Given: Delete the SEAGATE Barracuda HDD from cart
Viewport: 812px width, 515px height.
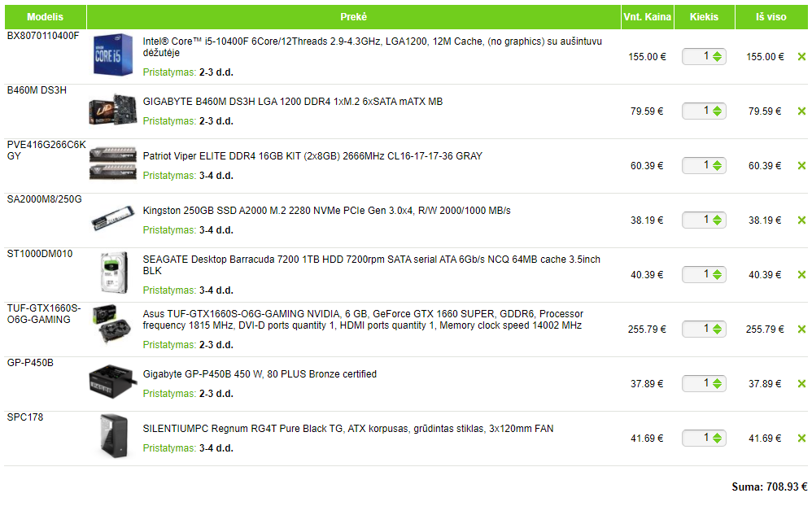Looking at the screenshot, I should [801, 274].
